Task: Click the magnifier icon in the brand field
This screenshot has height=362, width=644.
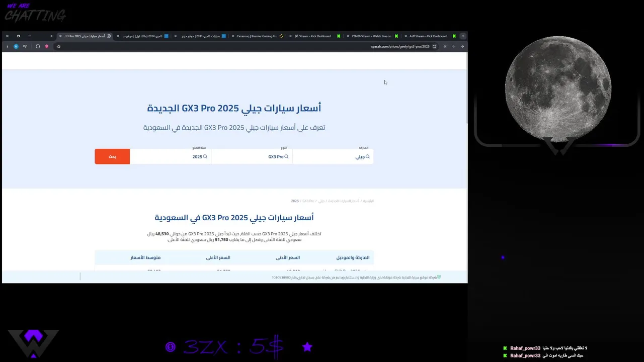Action: pos(368,156)
